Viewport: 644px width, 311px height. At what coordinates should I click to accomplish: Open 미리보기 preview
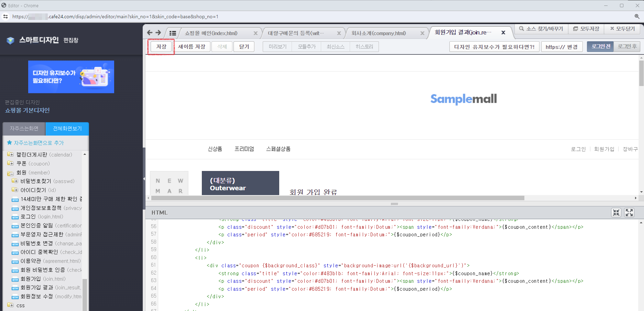point(277,46)
